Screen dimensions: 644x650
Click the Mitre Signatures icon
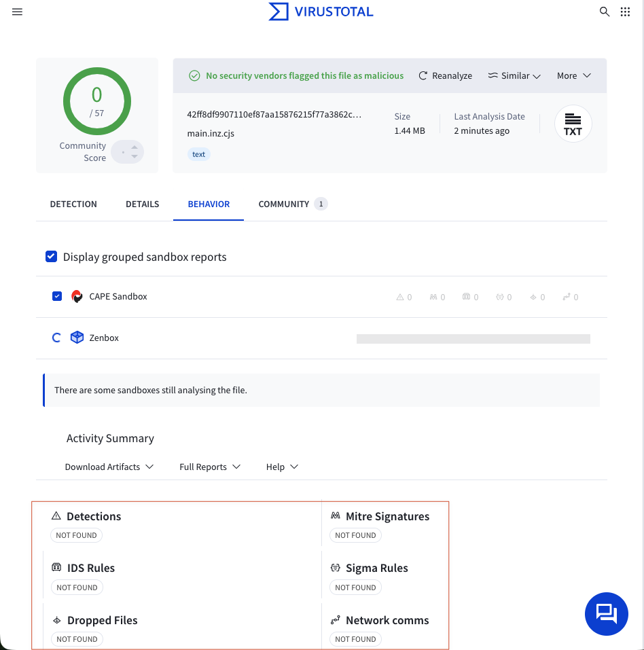pyautogui.click(x=335, y=516)
